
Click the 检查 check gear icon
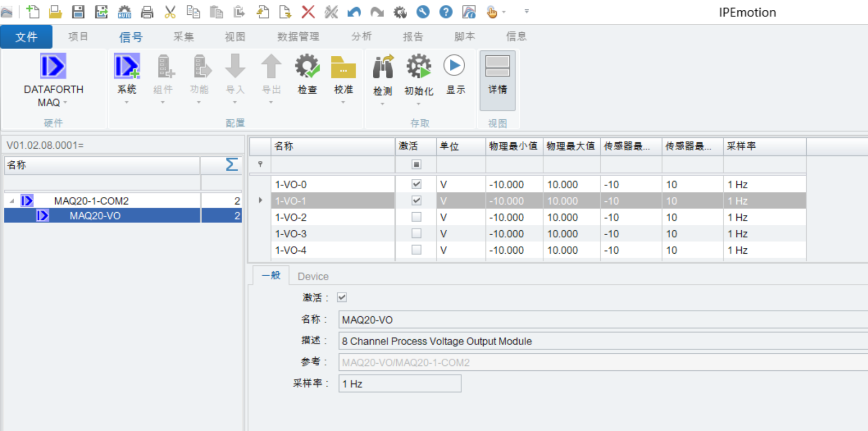pyautogui.click(x=307, y=66)
